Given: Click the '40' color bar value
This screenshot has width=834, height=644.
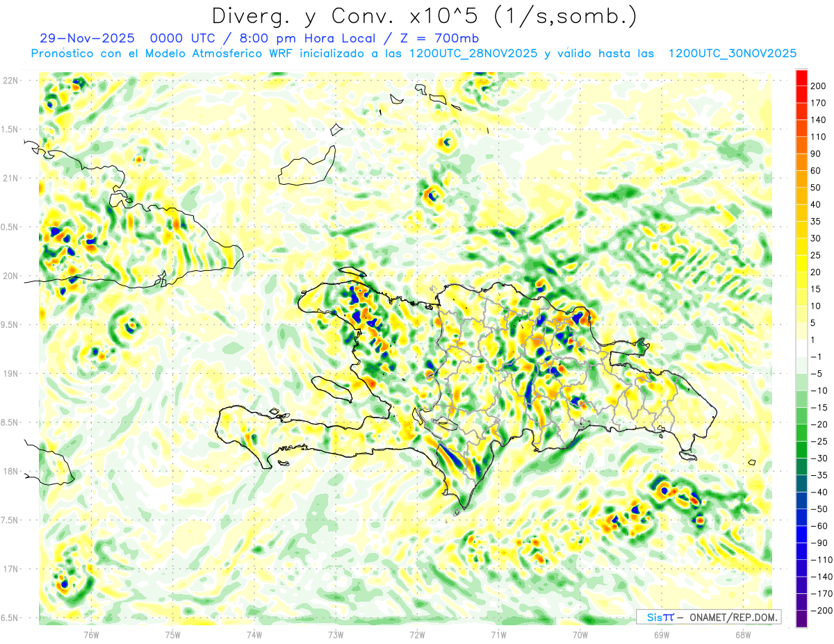Looking at the screenshot, I should pos(817,204).
